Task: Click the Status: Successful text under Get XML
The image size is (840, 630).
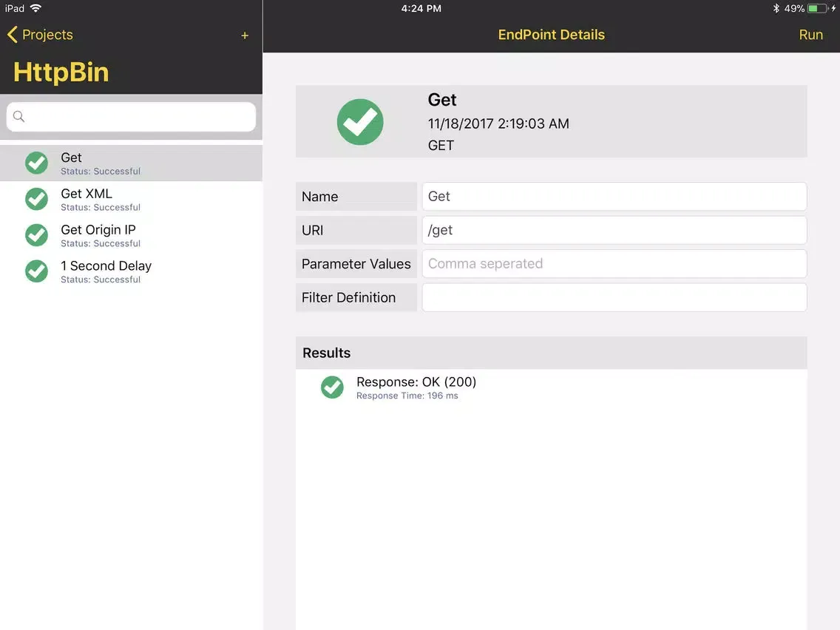Action: click(101, 207)
